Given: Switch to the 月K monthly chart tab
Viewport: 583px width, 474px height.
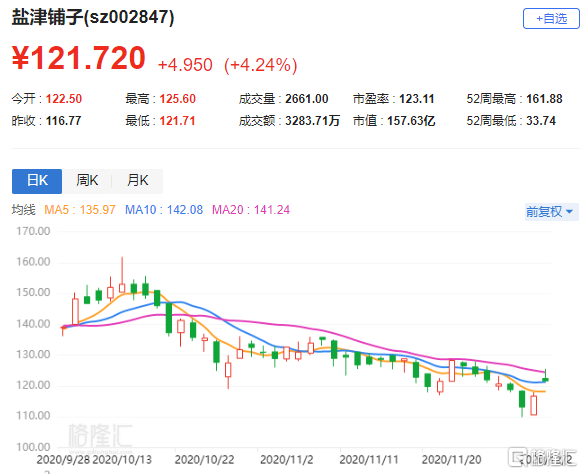Looking at the screenshot, I should [137, 181].
